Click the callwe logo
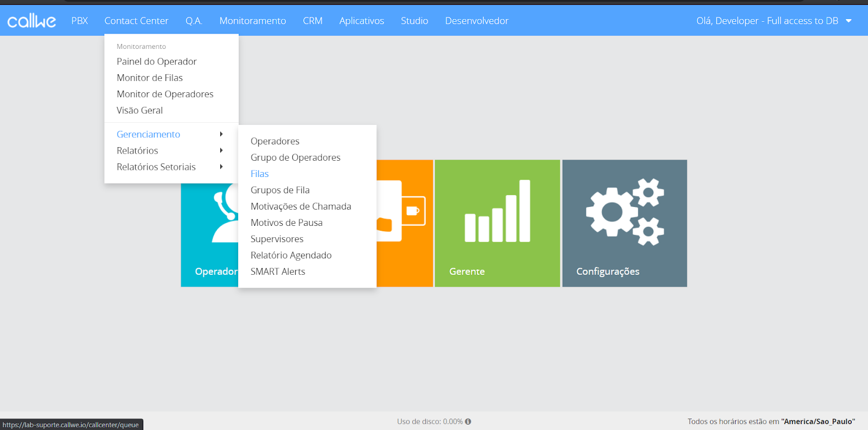 click(x=31, y=21)
